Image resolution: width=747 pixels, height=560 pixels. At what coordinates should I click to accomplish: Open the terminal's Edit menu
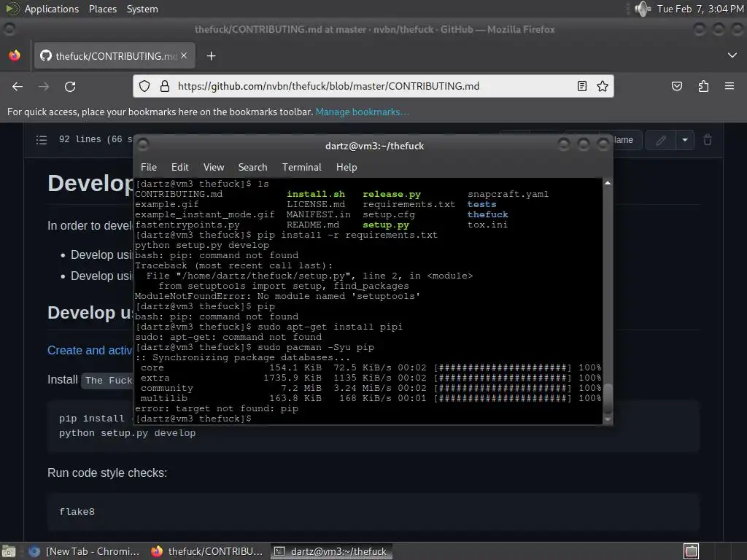pyautogui.click(x=180, y=167)
